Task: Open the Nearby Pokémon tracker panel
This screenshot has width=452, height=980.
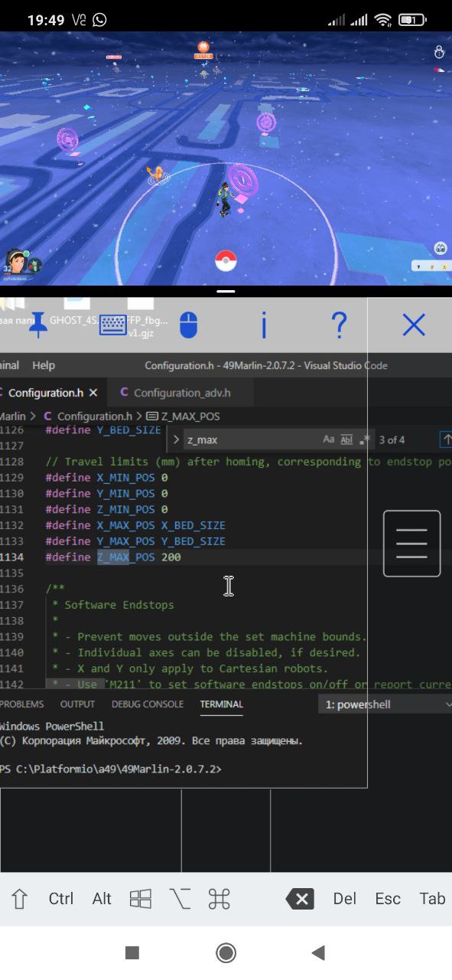Action: 431,266
